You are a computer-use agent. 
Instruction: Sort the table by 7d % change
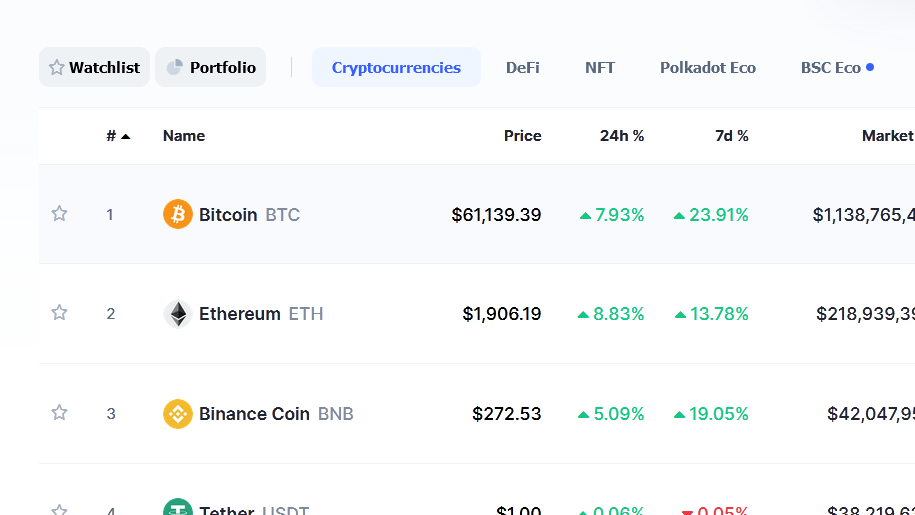coord(731,136)
